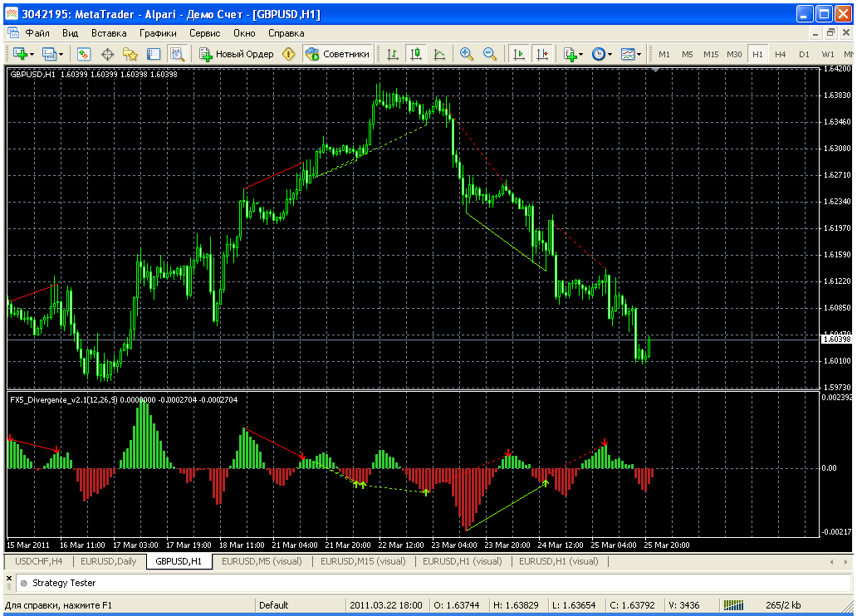Click the MetaEditor yellow diamond icon
Viewport: 857px width, 616px height.
pos(289,54)
